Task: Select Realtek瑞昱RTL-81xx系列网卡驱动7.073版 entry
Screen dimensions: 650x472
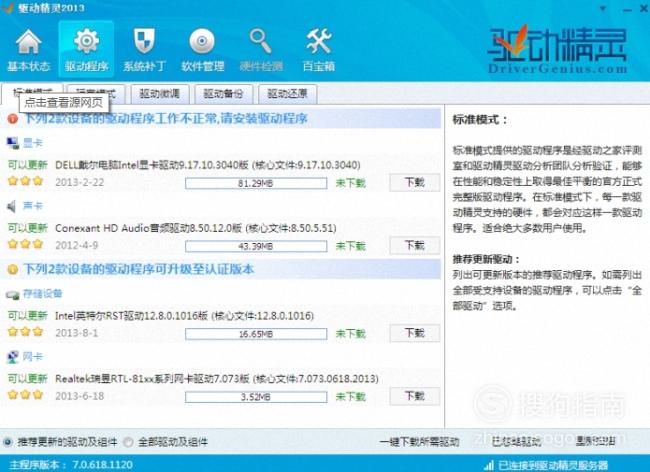Action: pyautogui.click(x=216, y=379)
